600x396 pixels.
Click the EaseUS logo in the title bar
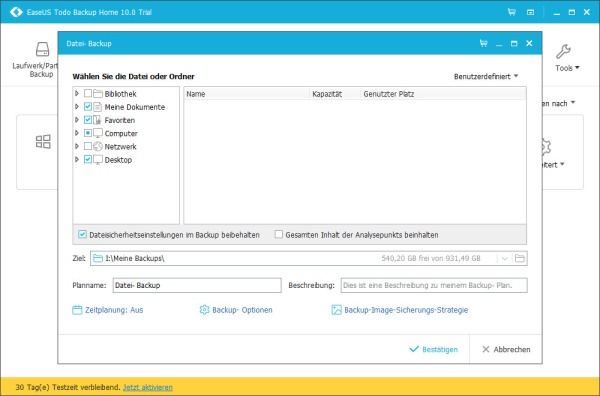click(x=16, y=12)
